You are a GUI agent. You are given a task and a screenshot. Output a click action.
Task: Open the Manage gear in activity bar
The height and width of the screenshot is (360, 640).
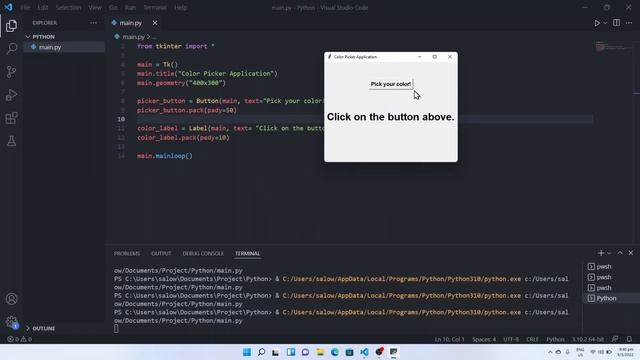[x=11, y=322]
